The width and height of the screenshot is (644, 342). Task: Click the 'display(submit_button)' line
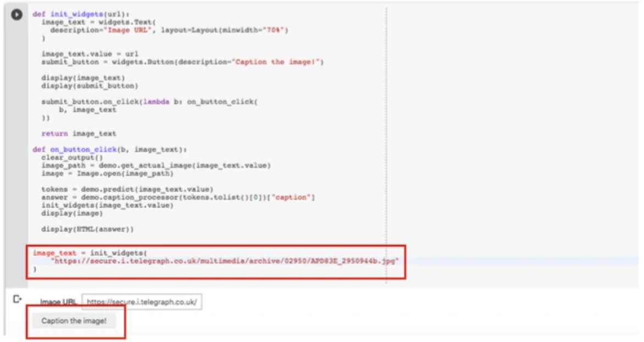90,86
